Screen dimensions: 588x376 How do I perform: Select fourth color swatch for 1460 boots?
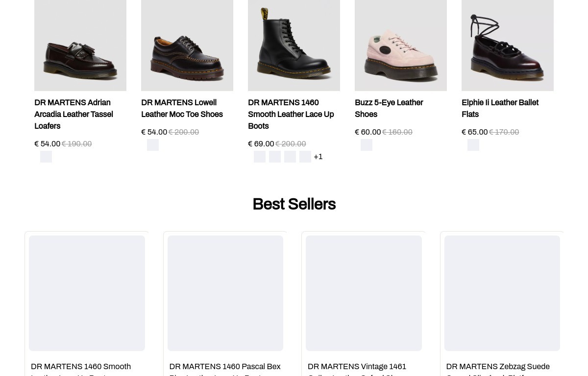(x=305, y=157)
